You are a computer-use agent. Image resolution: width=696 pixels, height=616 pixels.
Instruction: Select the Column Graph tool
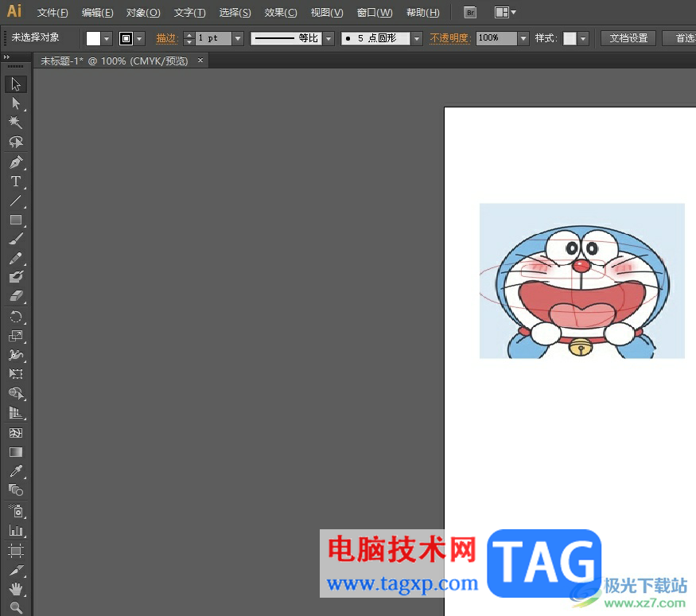pos(16,530)
